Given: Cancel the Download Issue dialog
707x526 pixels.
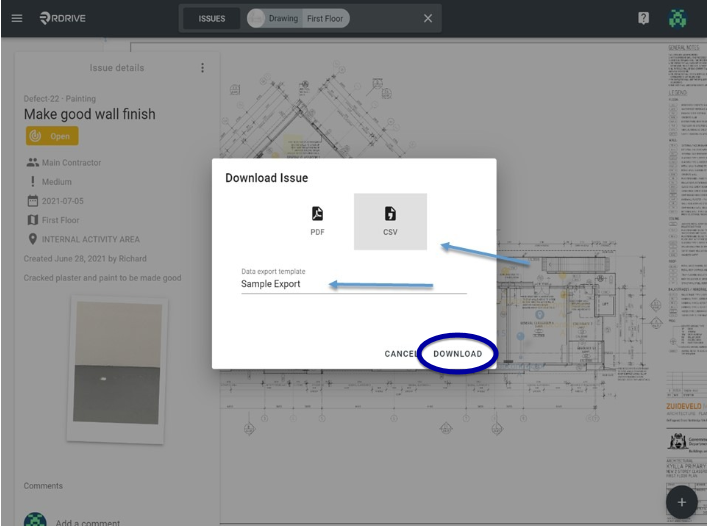Looking at the screenshot, I should 401,354.
